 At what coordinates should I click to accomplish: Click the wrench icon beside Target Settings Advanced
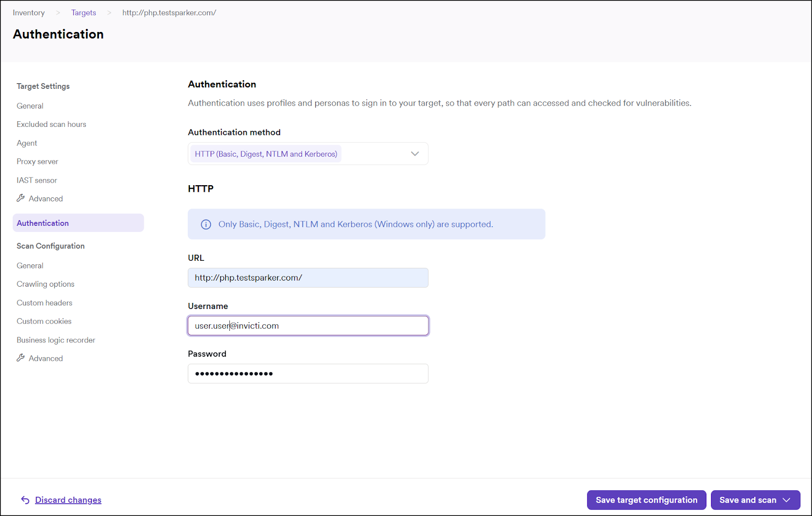click(x=21, y=198)
